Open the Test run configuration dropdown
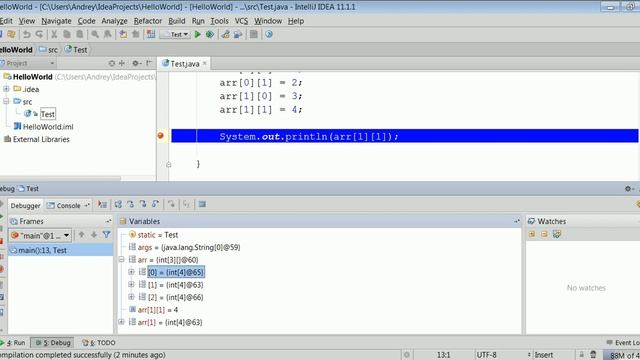Screen dimensions: 640x360 pos(175,35)
